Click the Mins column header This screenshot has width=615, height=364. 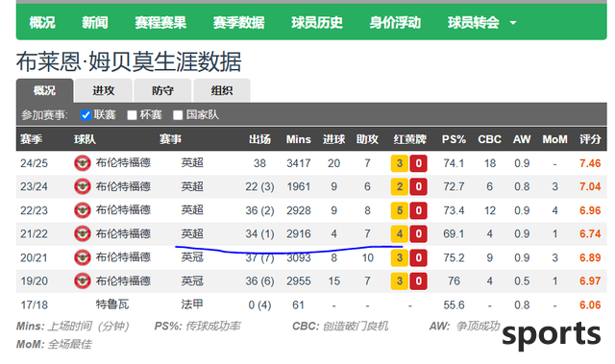(299, 139)
